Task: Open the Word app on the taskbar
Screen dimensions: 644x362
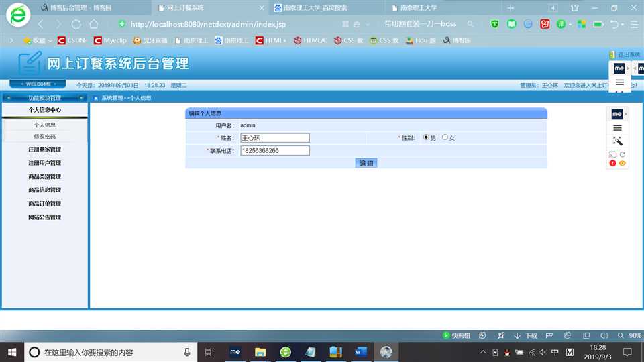Action: click(x=361, y=352)
